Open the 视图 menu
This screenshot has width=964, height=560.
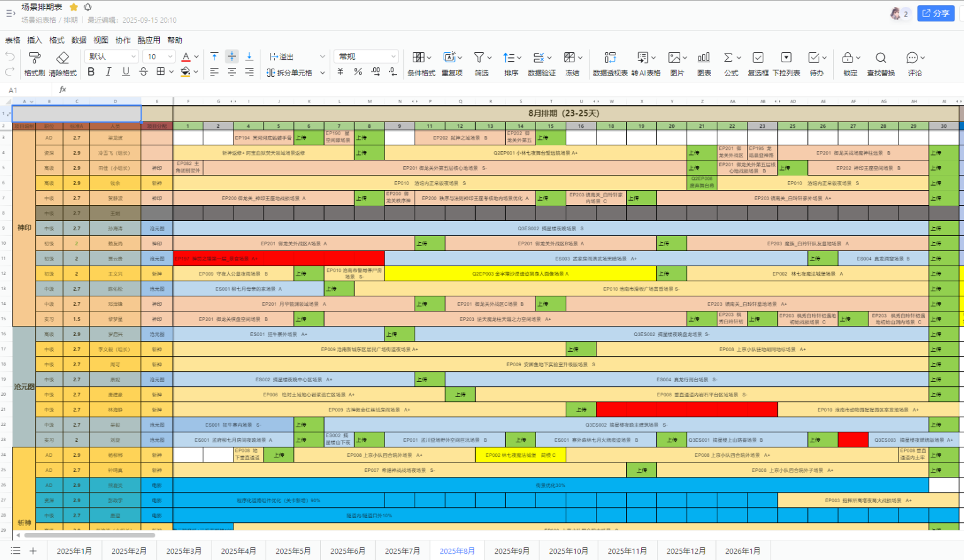coord(101,40)
